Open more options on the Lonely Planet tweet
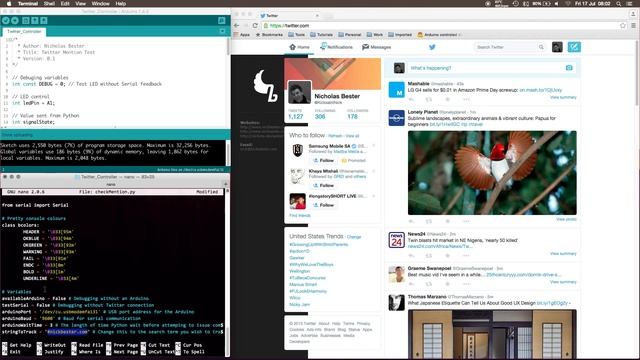This screenshot has width=640, height=360. pyautogui.click(x=466, y=221)
